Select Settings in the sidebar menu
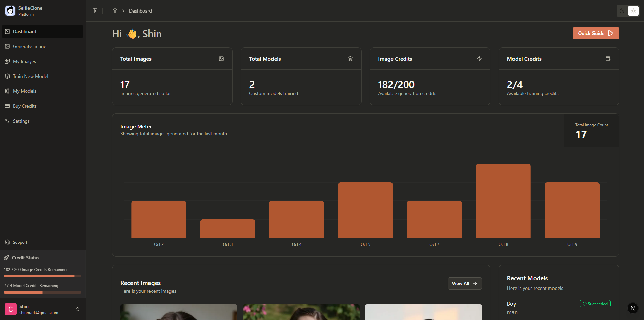The image size is (644, 320). tap(21, 121)
